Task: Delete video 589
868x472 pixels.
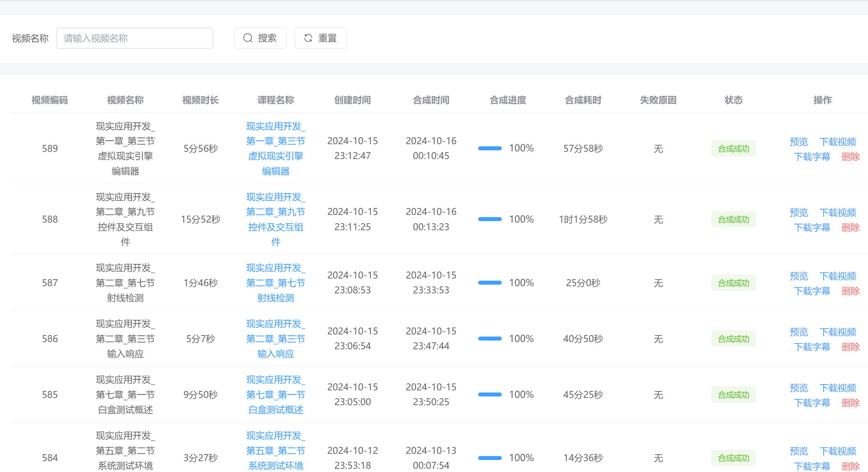Action: click(850, 157)
